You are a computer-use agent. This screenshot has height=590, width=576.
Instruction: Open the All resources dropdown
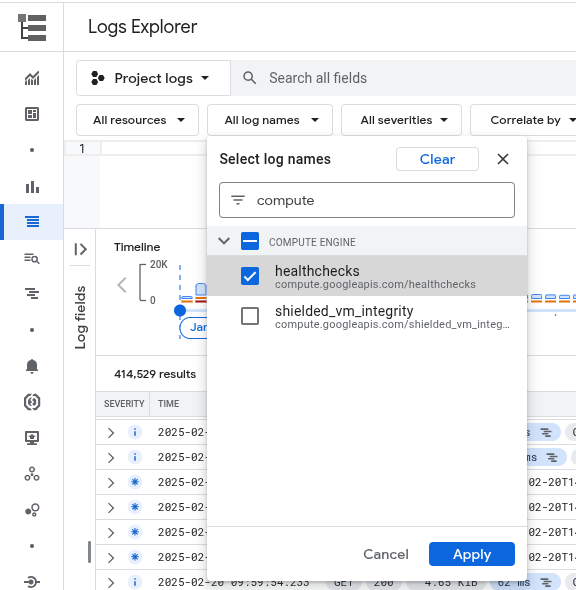[x=137, y=120]
